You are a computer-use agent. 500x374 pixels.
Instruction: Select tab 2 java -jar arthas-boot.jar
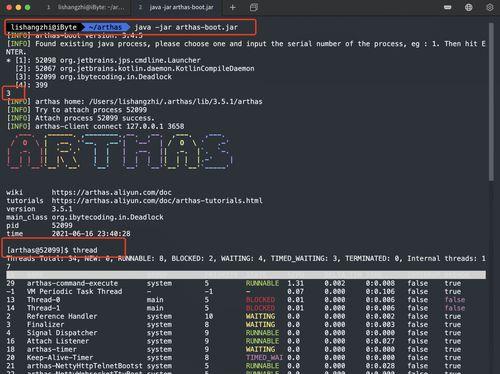click(x=177, y=7)
